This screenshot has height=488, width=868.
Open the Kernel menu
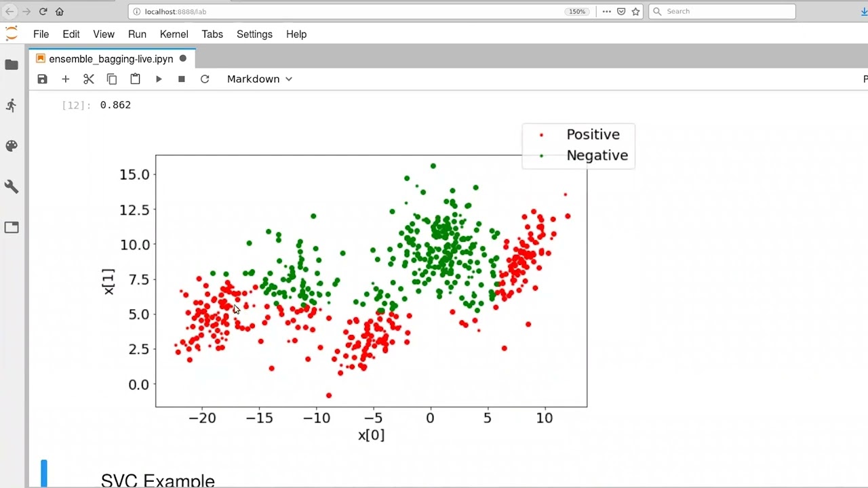coord(174,34)
